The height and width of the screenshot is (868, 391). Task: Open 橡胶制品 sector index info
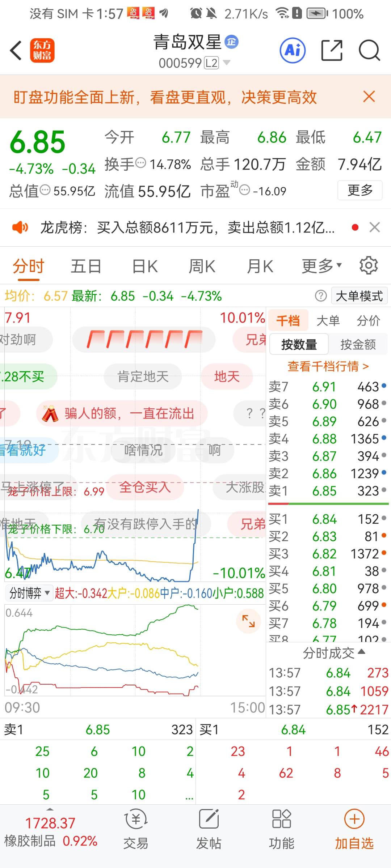pos(51,832)
